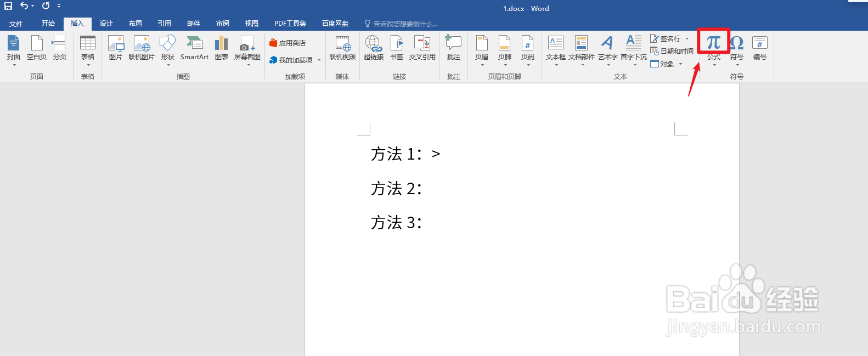The width and height of the screenshot is (868, 356).
Task: Insert a blank page with 空白页
Action: pyautogui.click(x=37, y=48)
